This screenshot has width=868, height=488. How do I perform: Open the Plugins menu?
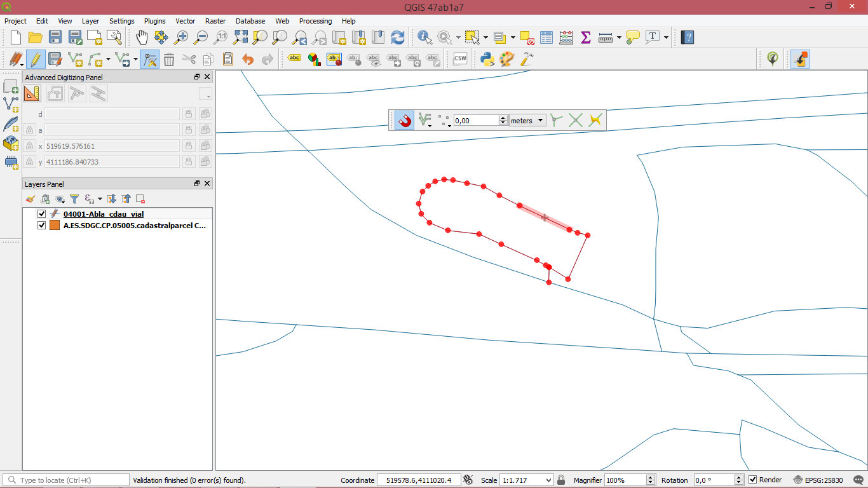(155, 21)
